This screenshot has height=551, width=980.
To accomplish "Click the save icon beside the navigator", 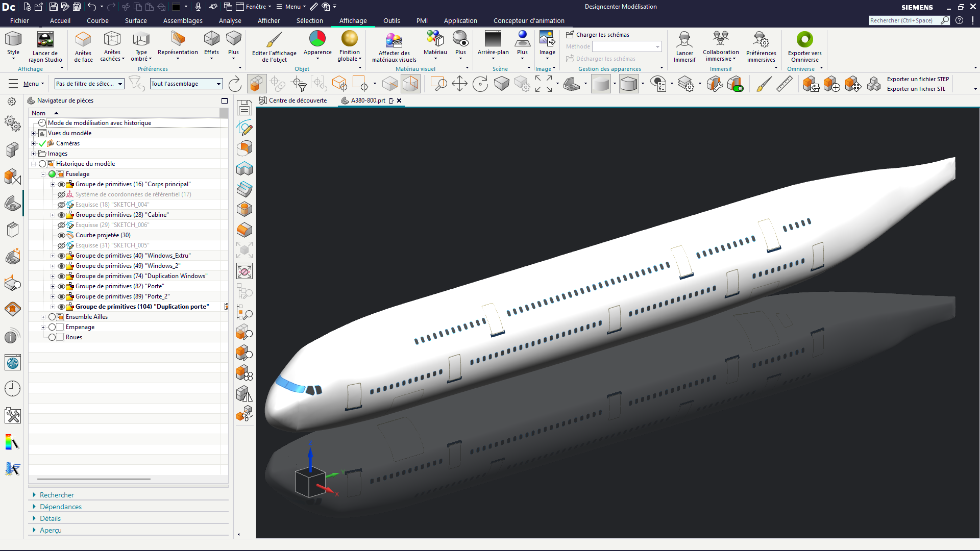I will (x=244, y=108).
